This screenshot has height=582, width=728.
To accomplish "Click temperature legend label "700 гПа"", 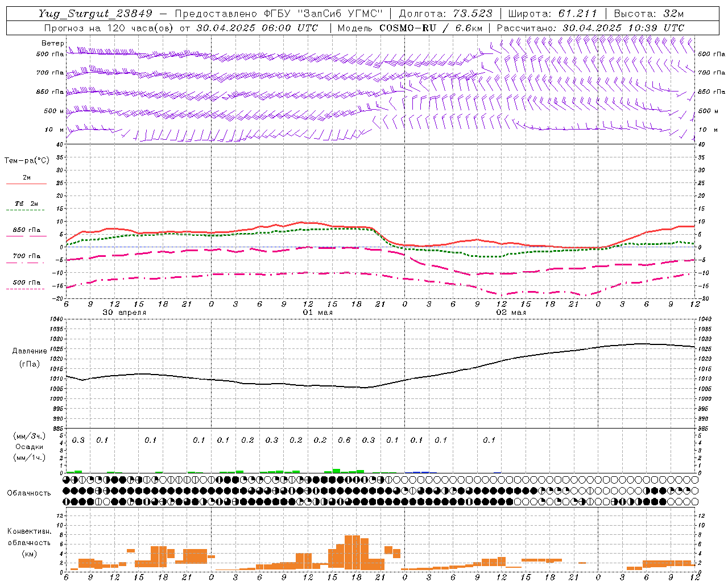I will [27, 256].
